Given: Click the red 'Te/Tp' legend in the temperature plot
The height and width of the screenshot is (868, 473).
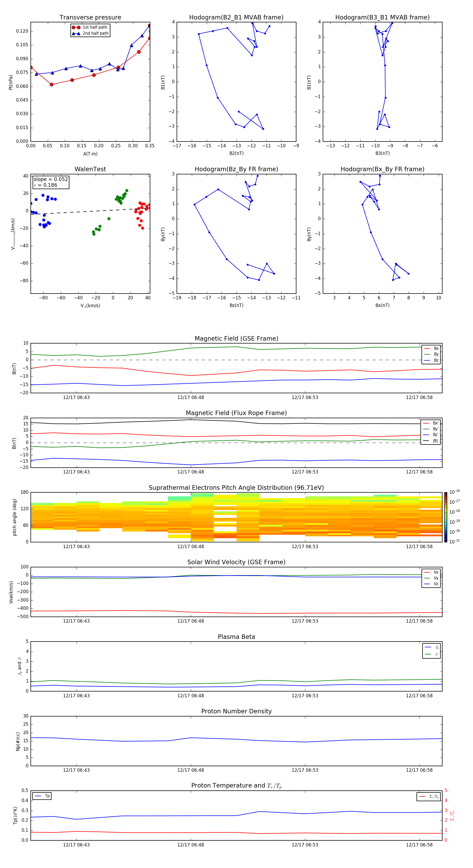Looking at the screenshot, I should tap(428, 796).
